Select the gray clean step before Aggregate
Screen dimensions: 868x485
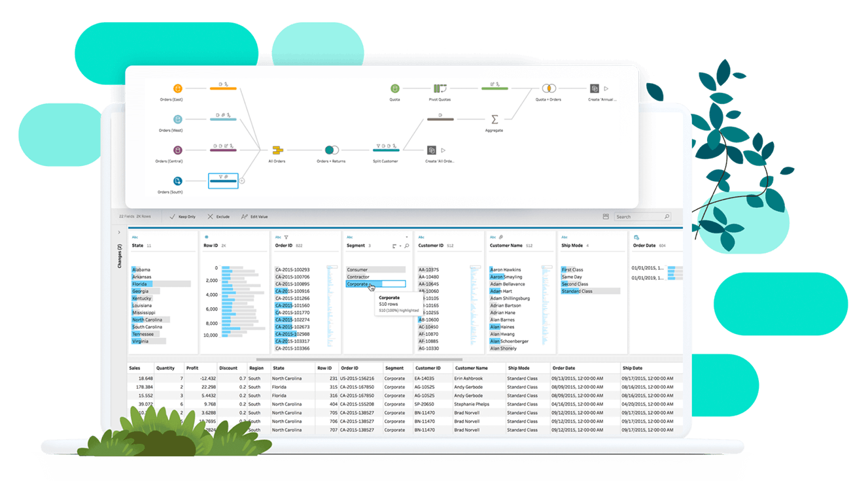coord(440,120)
